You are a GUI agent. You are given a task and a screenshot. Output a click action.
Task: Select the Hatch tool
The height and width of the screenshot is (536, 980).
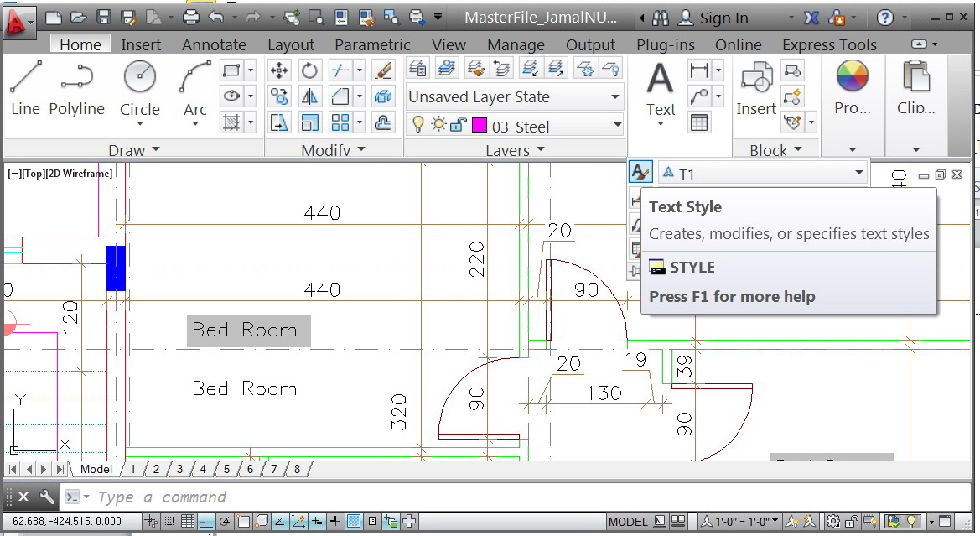pyautogui.click(x=231, y=122)
